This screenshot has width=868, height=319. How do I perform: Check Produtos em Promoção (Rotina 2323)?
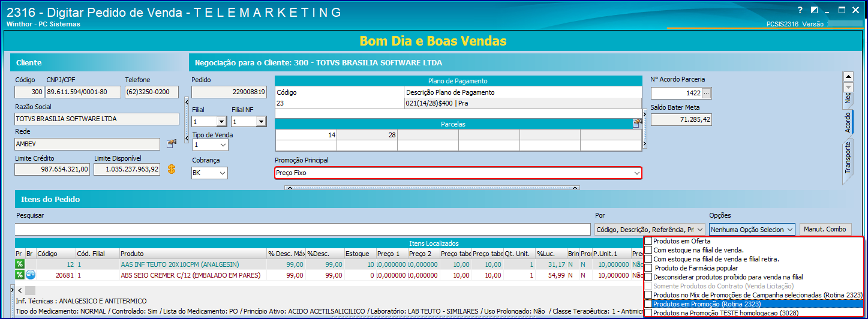tap(648, 304)
